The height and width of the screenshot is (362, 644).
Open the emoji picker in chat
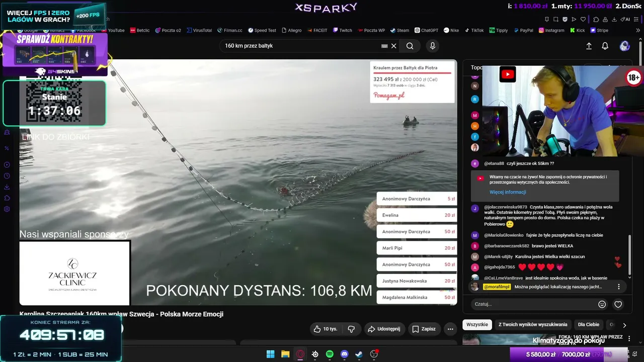(x=602, y=304)
